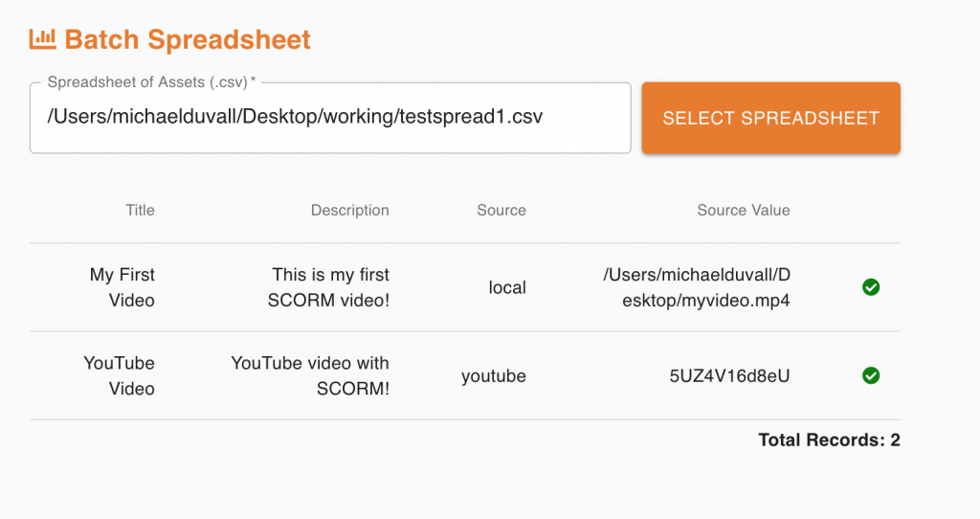
Task: Click the Batch Spreadsheet heading text
Action: pos(188,39)
